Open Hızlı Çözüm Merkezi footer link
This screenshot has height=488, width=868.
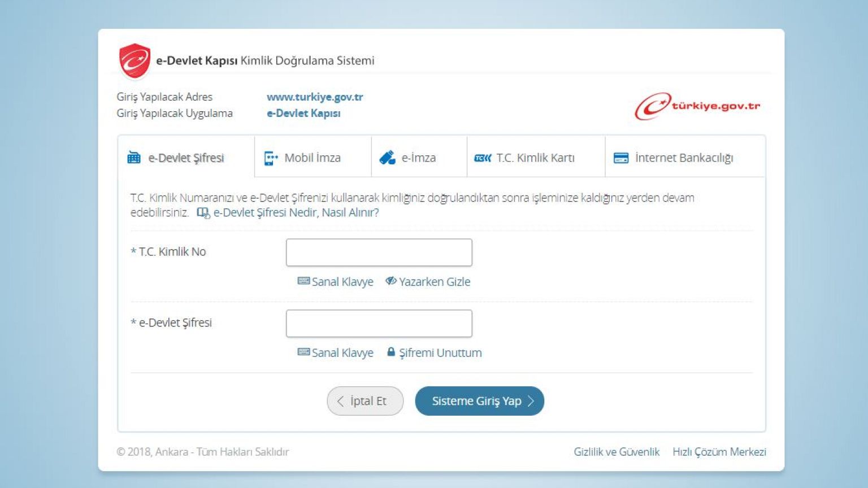(x=719, y=452)
